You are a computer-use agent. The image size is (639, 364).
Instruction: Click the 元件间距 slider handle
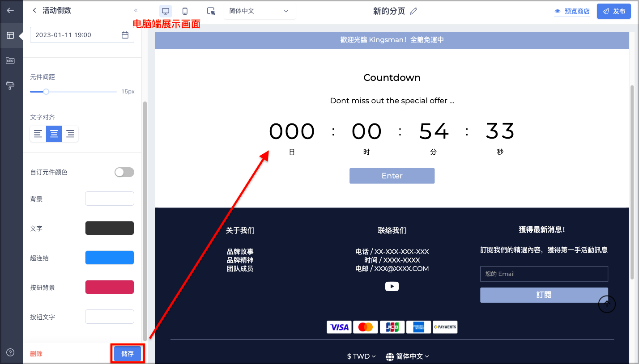[x=46, y=92]
